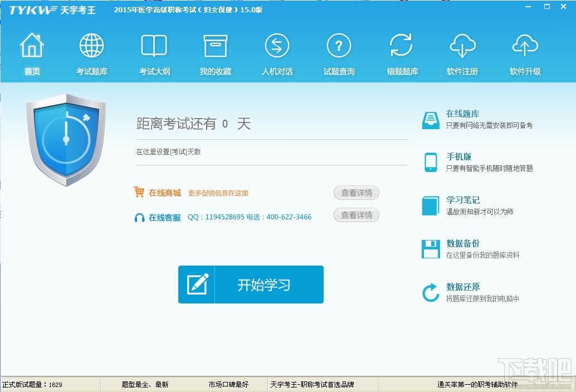Image resolution: width=576 pixels, height=392 pixels.
Task: Click status bar 题型最全、最新
Action: point(145,385)
